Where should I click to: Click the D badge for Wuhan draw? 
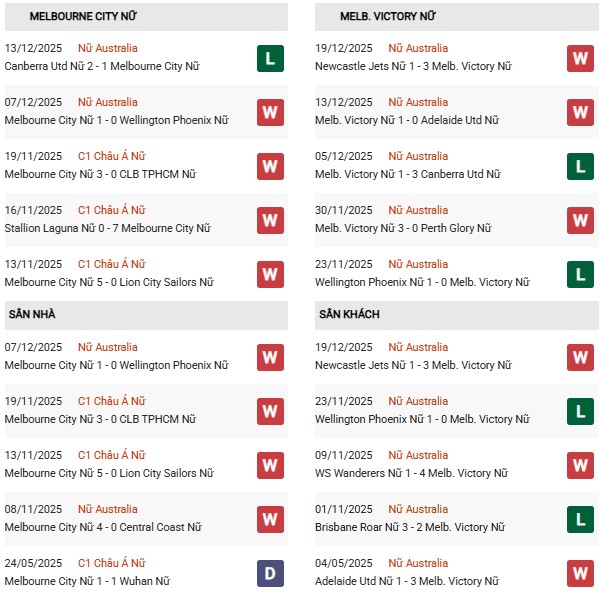click(270, 573)
